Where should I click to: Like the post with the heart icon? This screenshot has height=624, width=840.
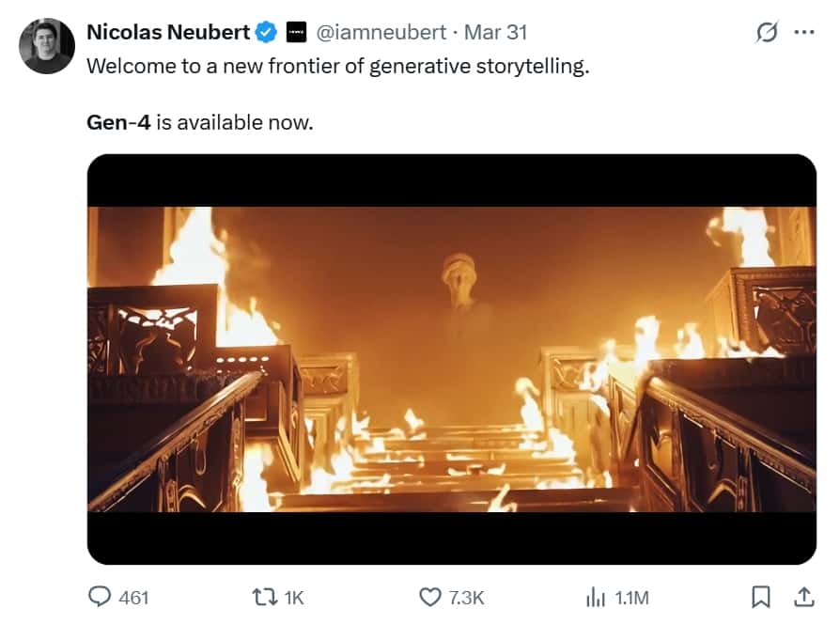[x=429, y=597]
